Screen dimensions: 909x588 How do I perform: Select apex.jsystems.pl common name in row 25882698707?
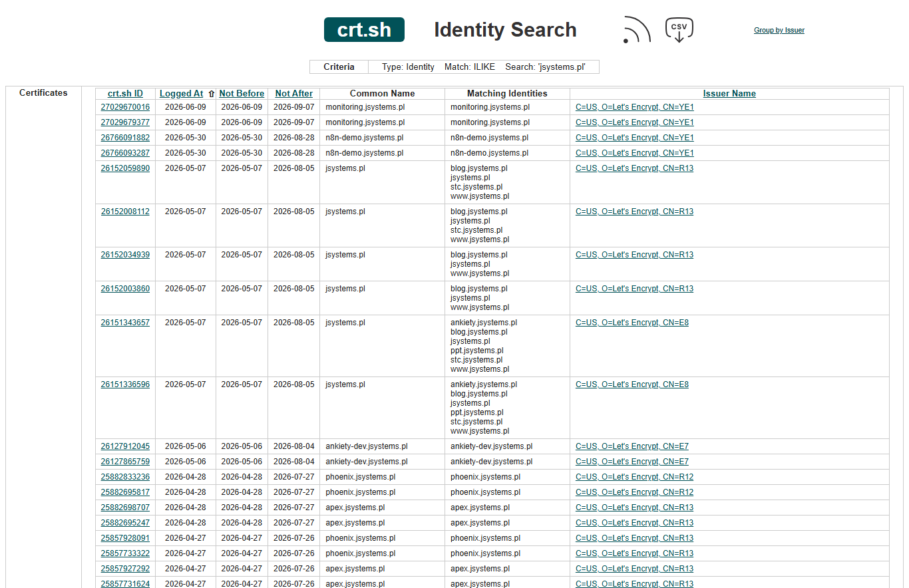(355, 508)
